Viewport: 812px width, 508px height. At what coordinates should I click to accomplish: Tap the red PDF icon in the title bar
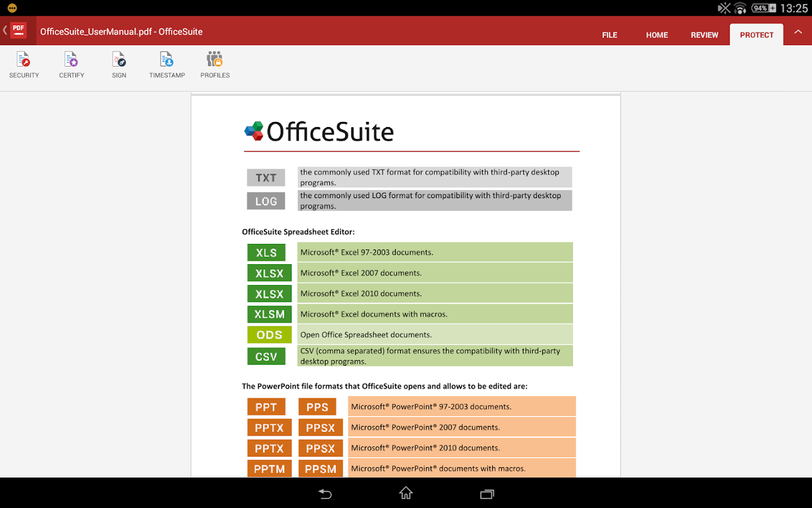pyautogui.click(x=18, y=30)
